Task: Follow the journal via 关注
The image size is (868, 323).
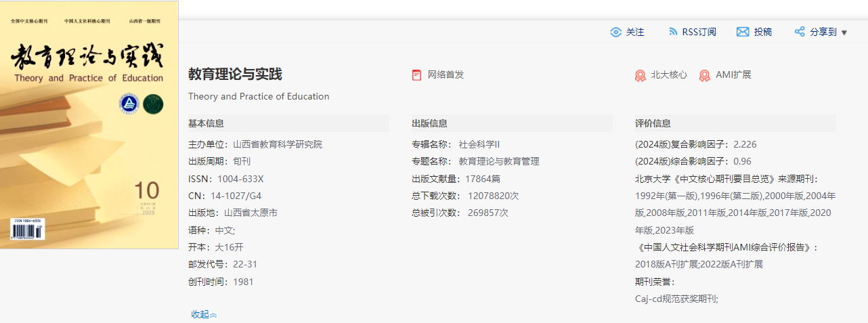Action: [x=635, y=32]
